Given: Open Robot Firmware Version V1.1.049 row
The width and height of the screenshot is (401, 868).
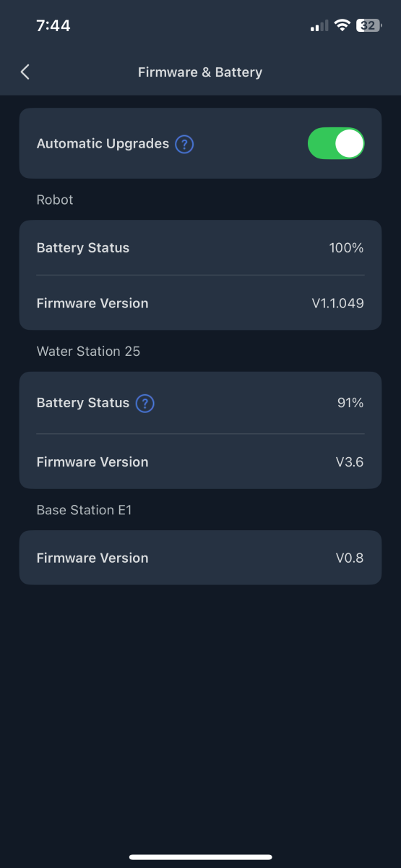Looking at the screenshot, I should pos(200,303).
